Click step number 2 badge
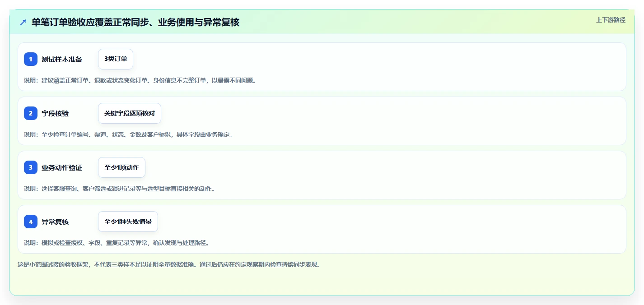The height and width of the screenshot is (305, 644). pyautogui.click(x=31, y=113)
